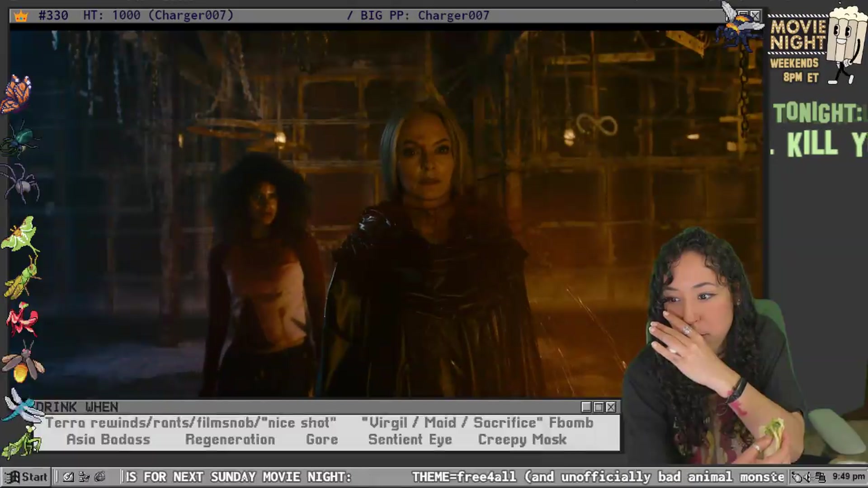The image size is (868, 488).
Task: Click the glowing firefly icon
Action: [x=23, y=361]
